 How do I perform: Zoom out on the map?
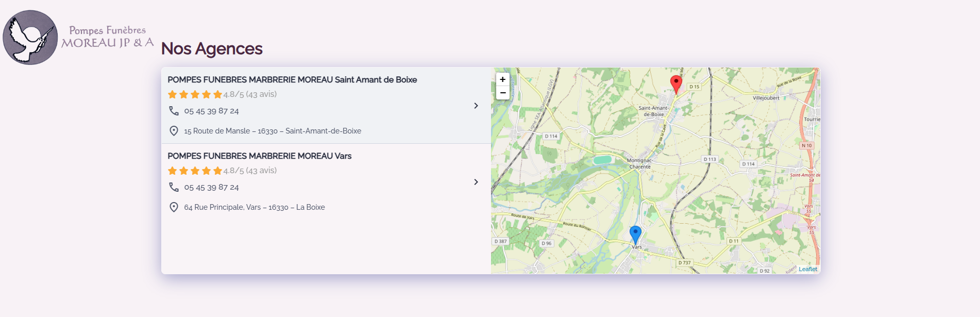[502, 93]
